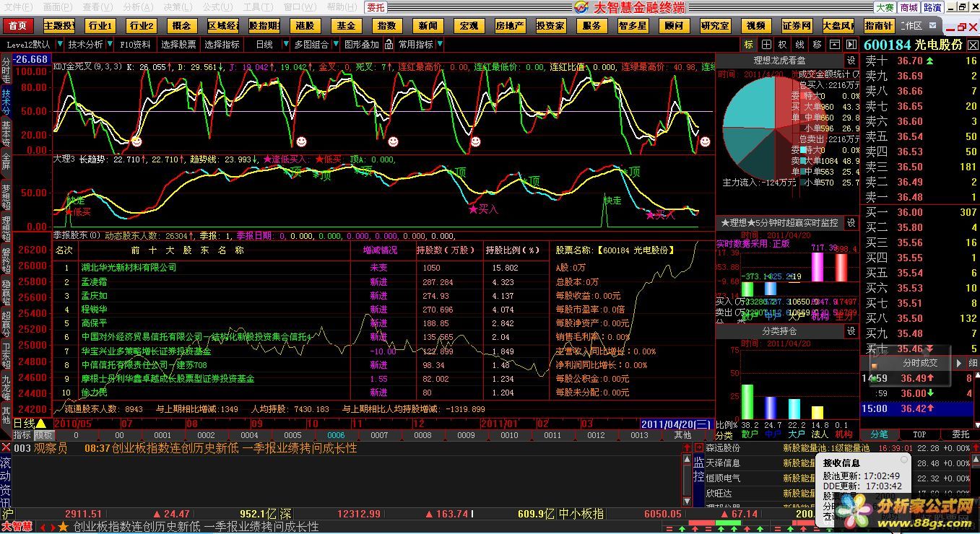Select the 线 drawing line icon
This screenshot has height=534, width=980.
pos(799,44)
